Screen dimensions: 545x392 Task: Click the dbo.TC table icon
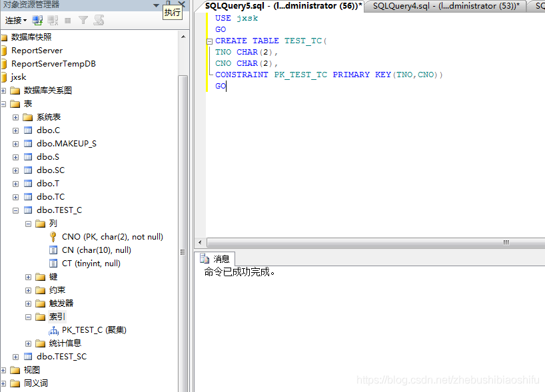28,197
